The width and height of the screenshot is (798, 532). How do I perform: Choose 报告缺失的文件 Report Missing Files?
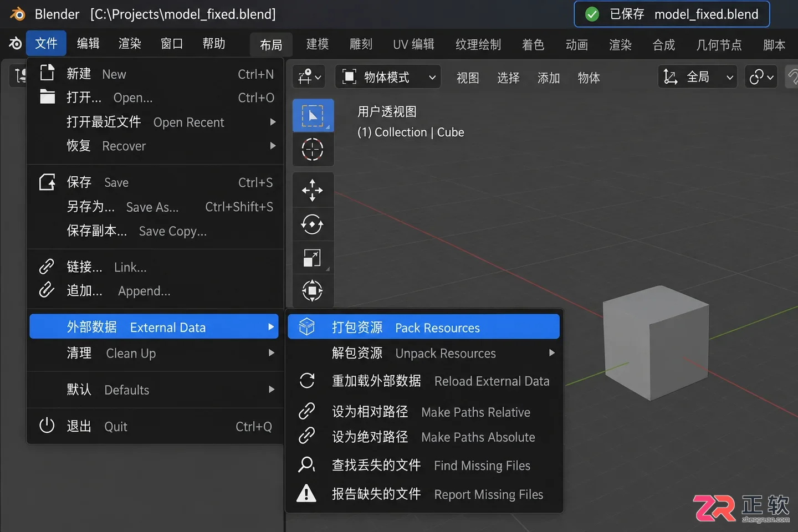tap(424, 494)
